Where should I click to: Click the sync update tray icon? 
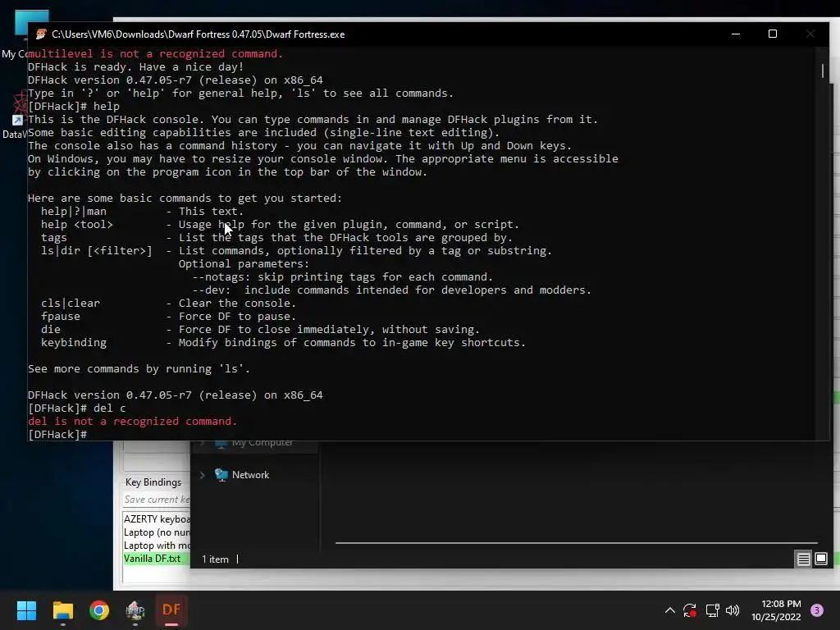(689, 610)
